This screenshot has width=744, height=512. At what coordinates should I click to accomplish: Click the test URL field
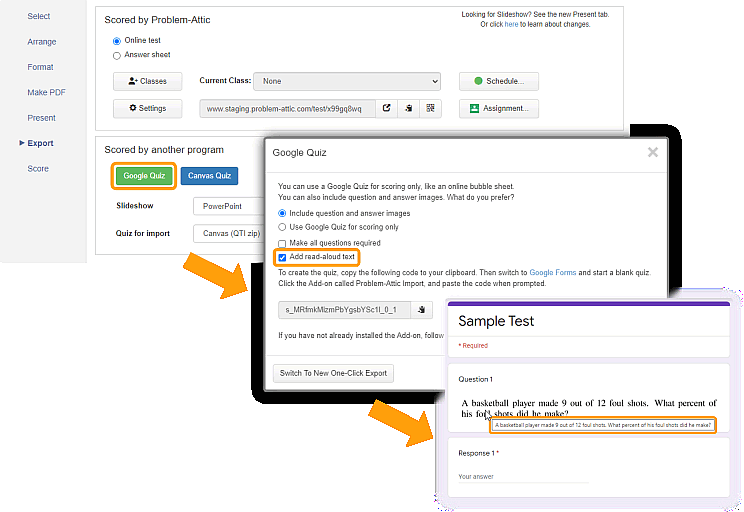pos(288,108)
